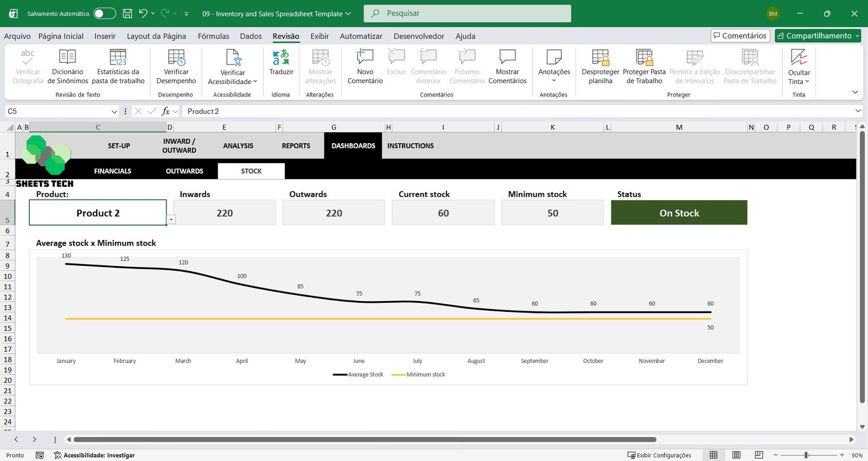Toggle Salvamento Automático switch
This screenshot has height=461, width=868.
click(x=105, y=14)
